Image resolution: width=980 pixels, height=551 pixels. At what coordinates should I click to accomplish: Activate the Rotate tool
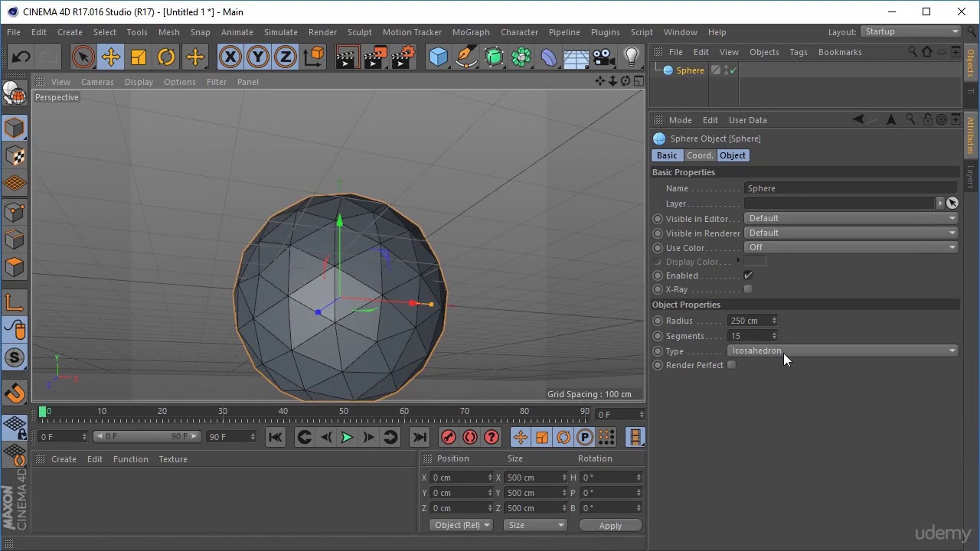(166, 57)
